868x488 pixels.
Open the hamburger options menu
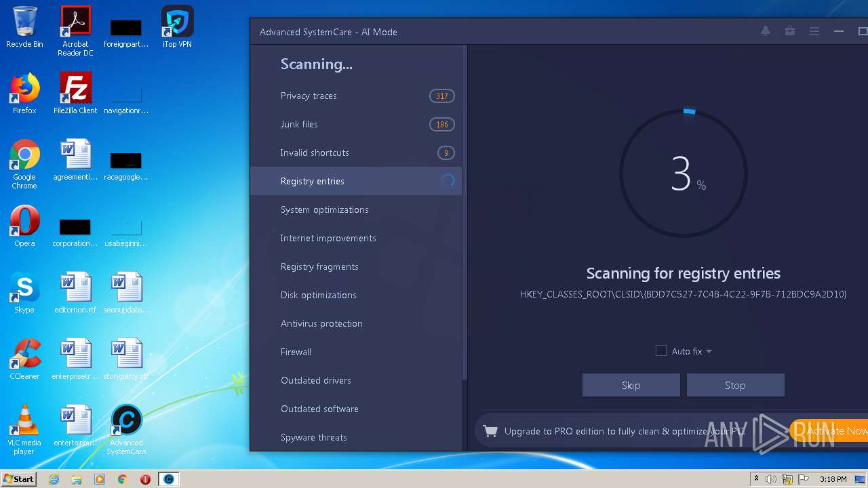point(814,31)
